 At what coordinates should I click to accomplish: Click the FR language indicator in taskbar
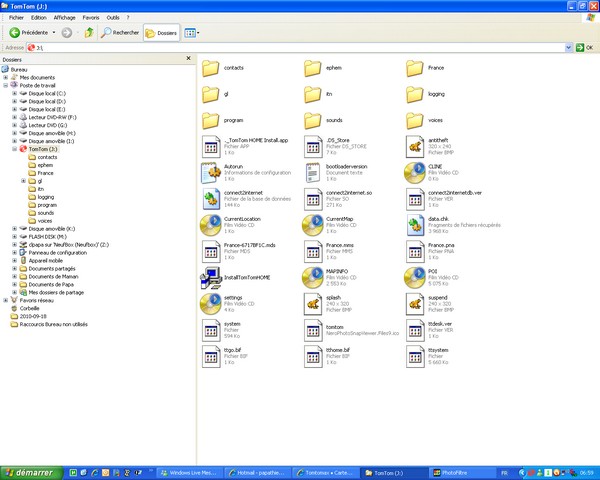click(x=504, y=473)
